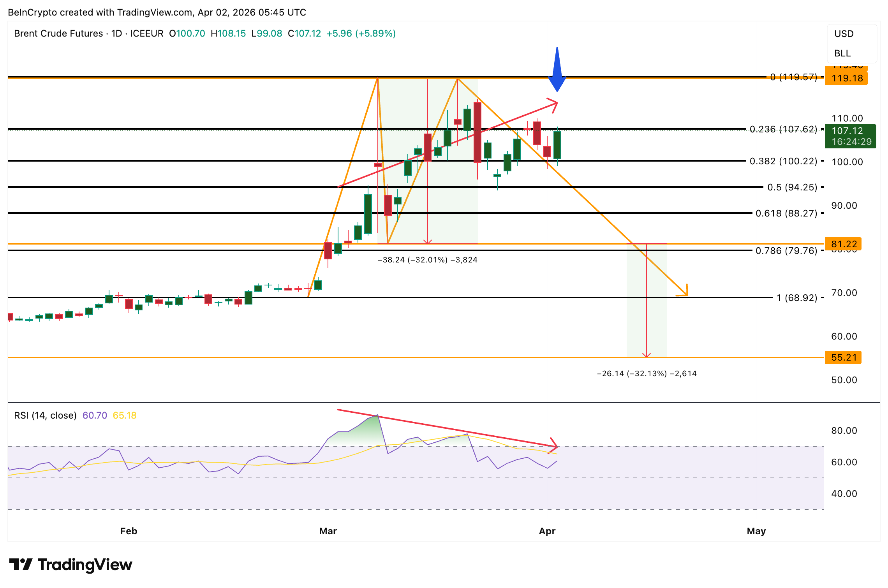
Task: Click the 1 (68.92) Fibonacci label
Action: pyautogui.click(x=796, y=298)
